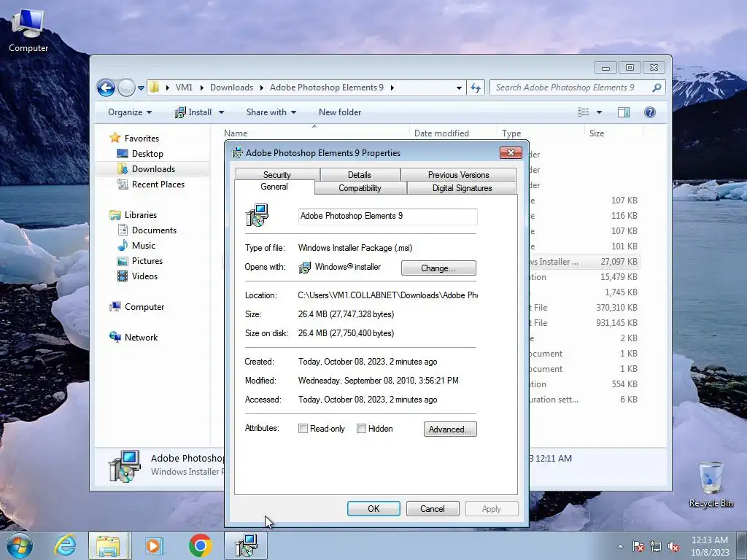Switch to the Security tab
The width and height of the screenshot is (747, 560).
point(276,175)
